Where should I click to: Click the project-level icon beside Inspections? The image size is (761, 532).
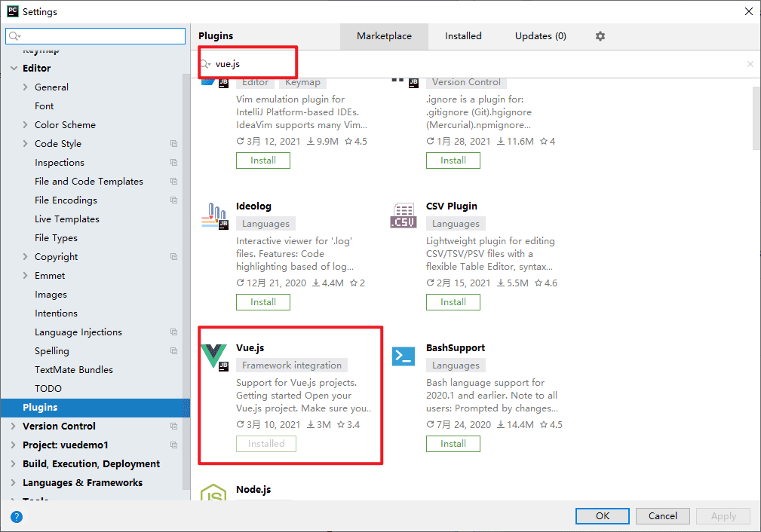(x=173, y=163)
